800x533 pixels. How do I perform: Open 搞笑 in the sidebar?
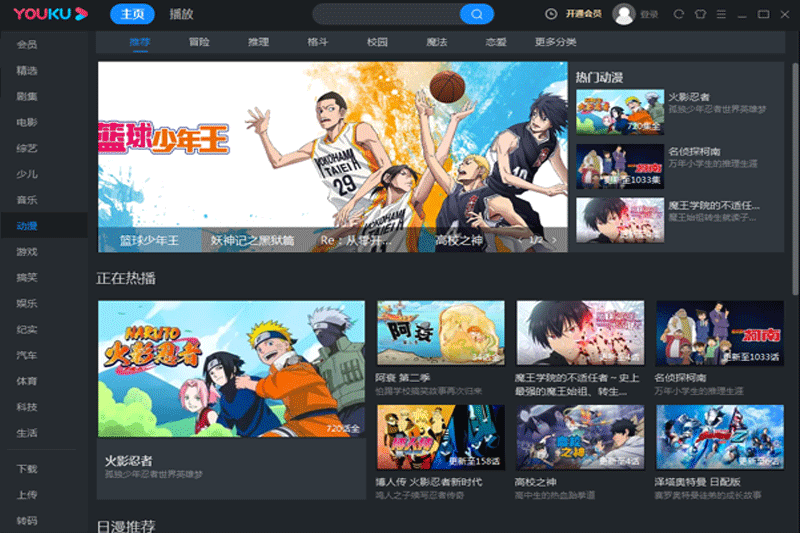tap(27, 277)
